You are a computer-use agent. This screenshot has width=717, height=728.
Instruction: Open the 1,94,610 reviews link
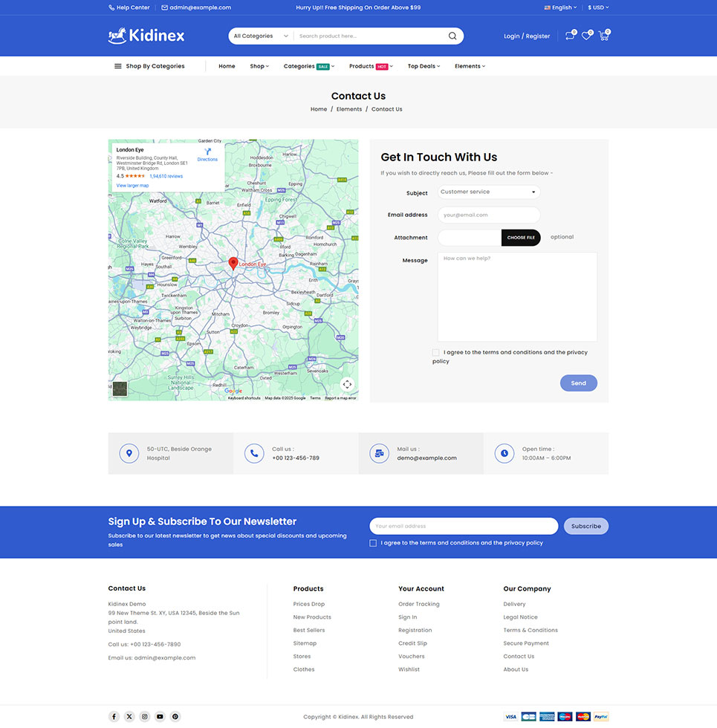click(x=166, y=176)
